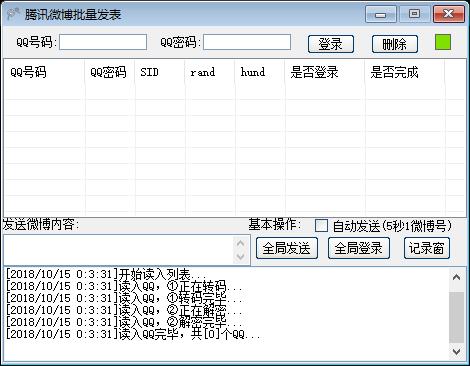Click the log scrollbar down arrow
The height and width of the screenshot is (366, 470).
(x=457, y=352)
